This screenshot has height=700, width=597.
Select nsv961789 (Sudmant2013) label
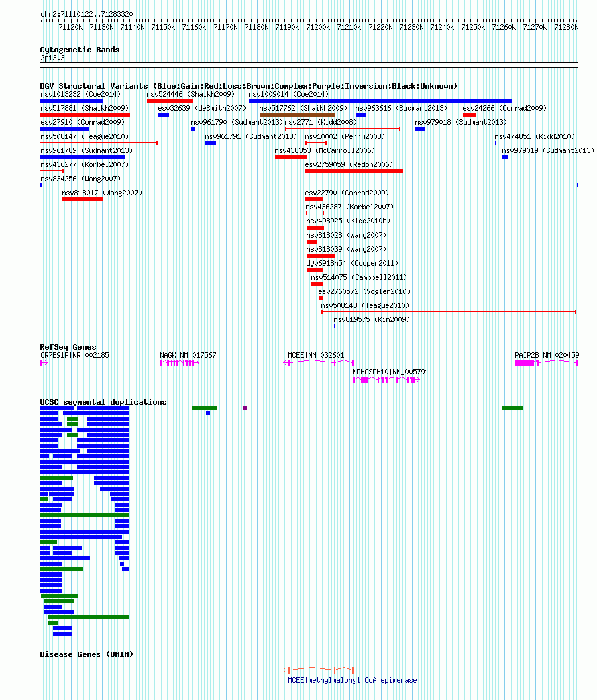(x=87, y=151)
